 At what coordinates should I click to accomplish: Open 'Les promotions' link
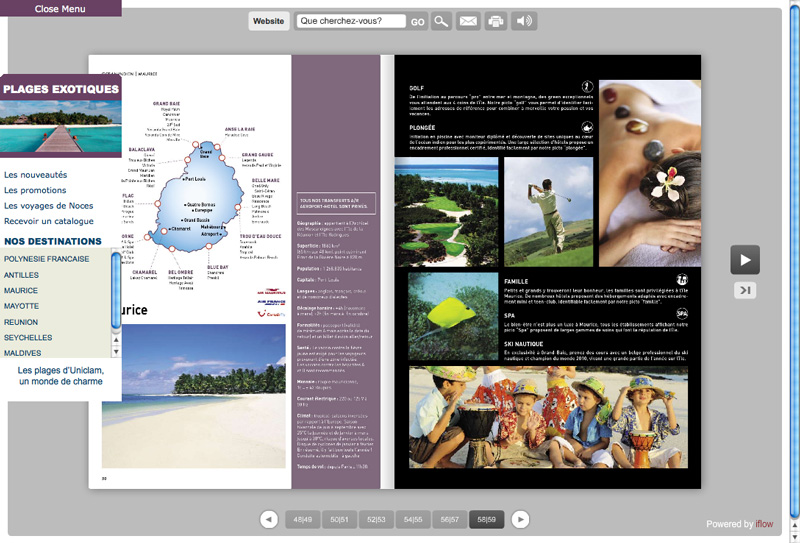35,190
